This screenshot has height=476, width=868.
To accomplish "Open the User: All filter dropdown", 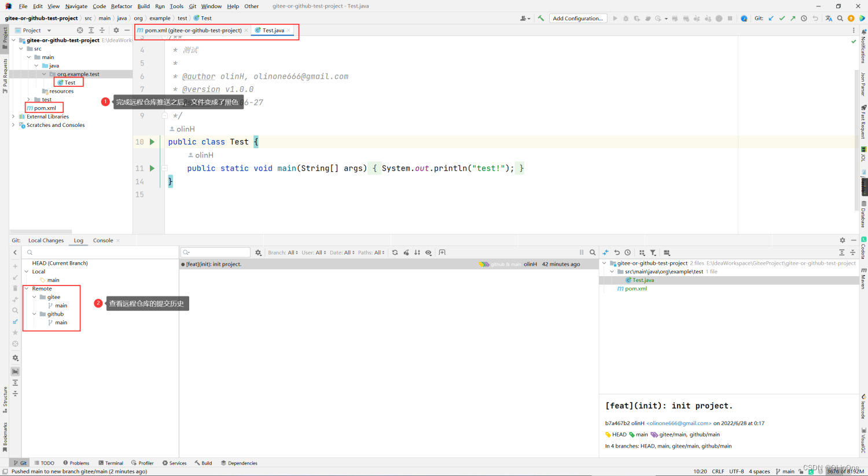I will [314, 252].
